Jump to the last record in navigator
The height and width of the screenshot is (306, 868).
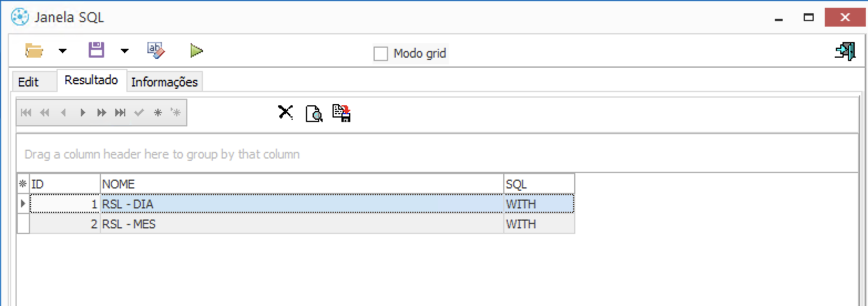pyautogui.click(x=120, y=113)
